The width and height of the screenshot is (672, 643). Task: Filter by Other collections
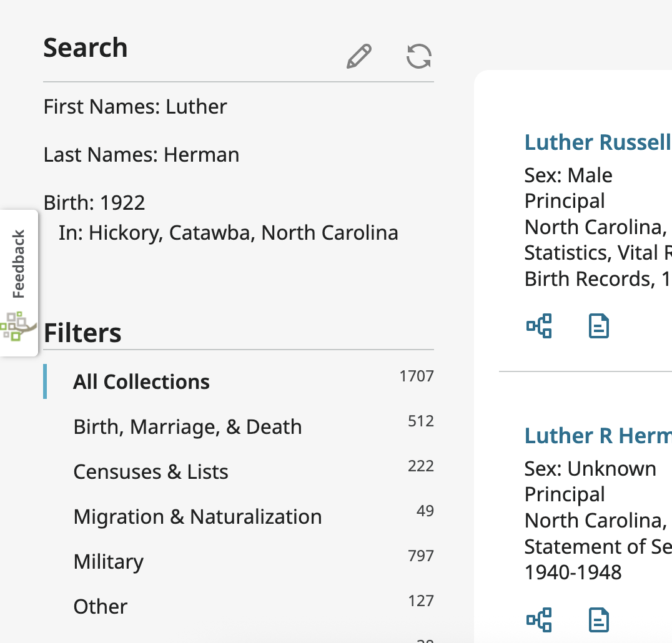click(x=101, y=607)
